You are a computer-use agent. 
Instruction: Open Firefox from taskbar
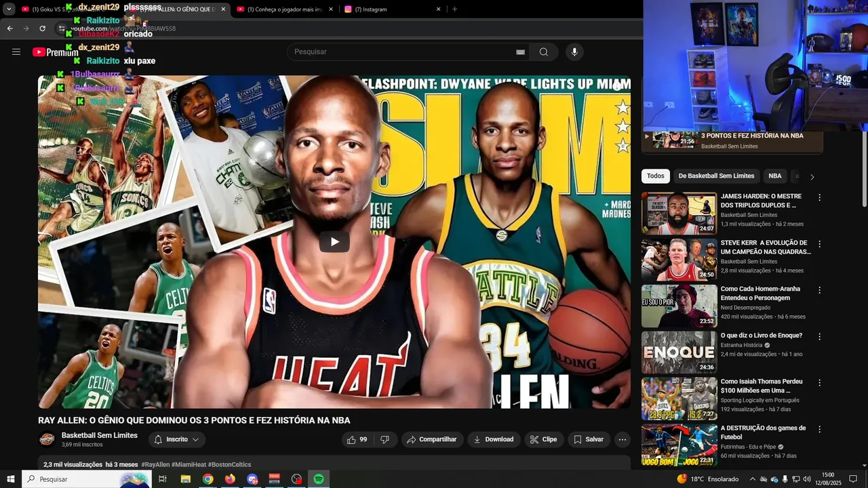(230, 479)
